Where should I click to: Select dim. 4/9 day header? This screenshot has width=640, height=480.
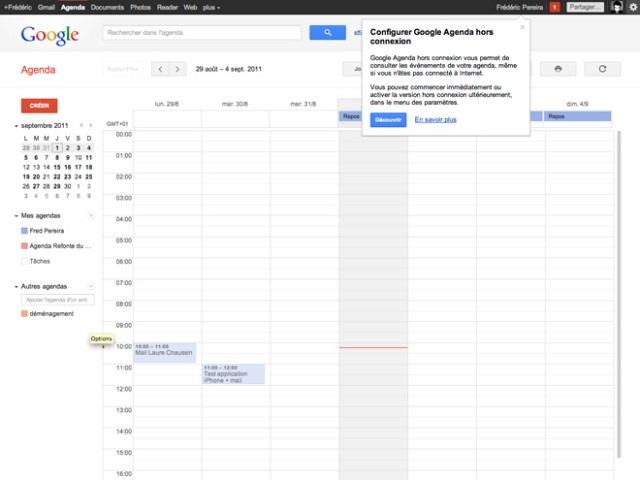[x=578, y=104]
